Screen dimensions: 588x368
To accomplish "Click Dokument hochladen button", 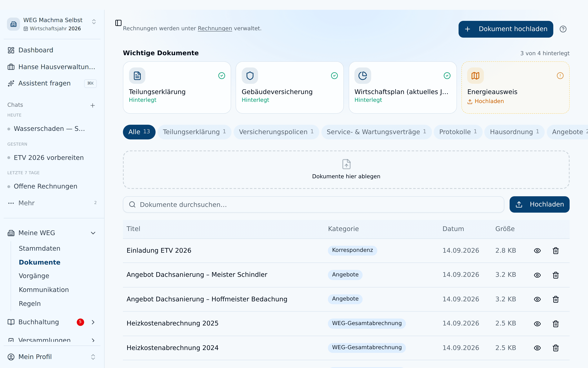I will click(506, 29).
